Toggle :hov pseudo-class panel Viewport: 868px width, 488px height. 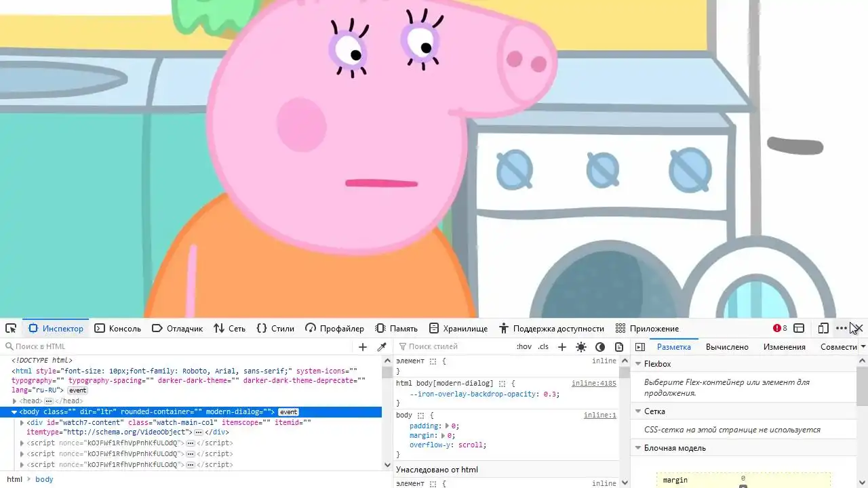(524, 347)
